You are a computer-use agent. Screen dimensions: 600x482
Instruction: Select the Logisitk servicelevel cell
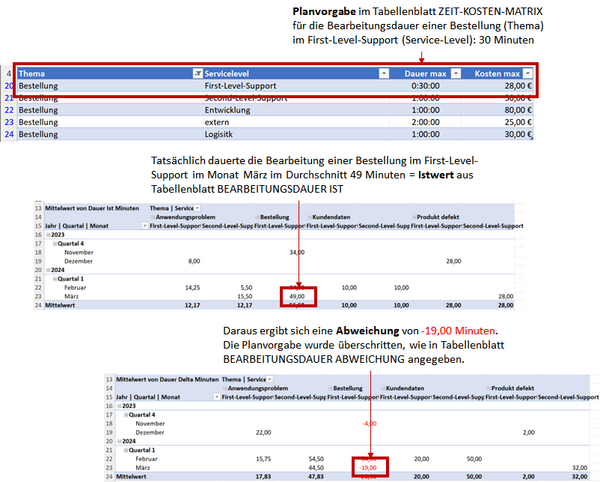tap(296, 134)
